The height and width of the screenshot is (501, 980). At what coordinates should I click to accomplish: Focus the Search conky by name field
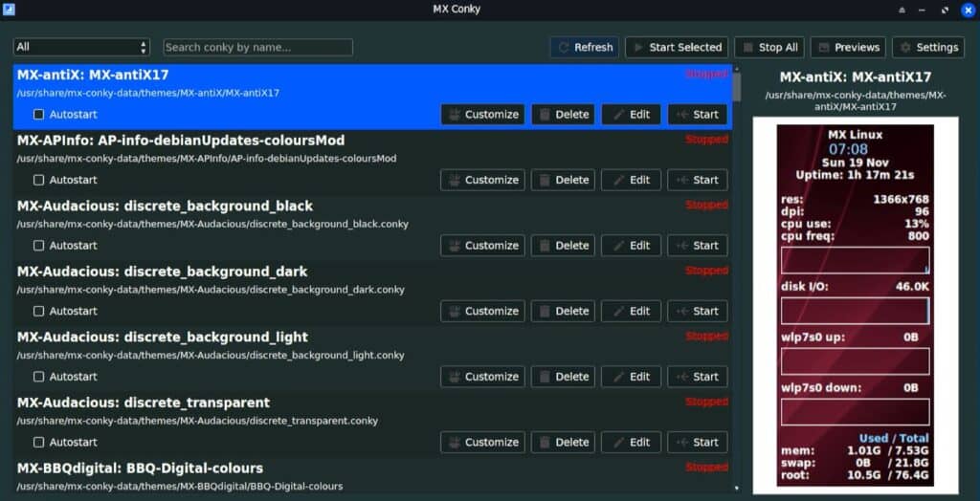click(258, 47)
